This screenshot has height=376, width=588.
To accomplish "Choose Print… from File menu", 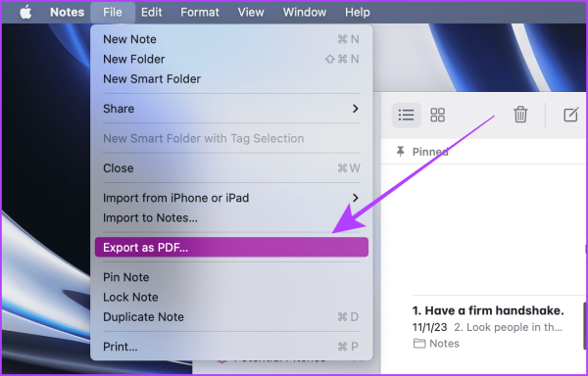I will pyautogui.click(x=231, y=347).
